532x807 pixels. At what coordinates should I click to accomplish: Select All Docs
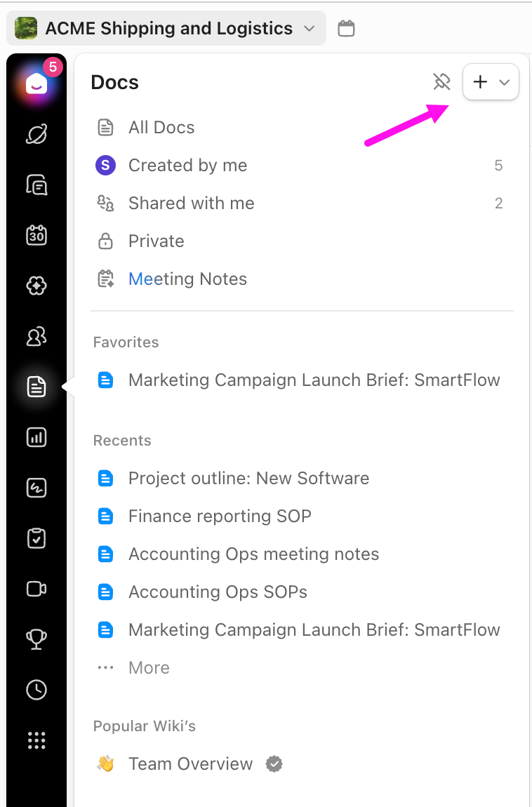click(x=161, y=127)
